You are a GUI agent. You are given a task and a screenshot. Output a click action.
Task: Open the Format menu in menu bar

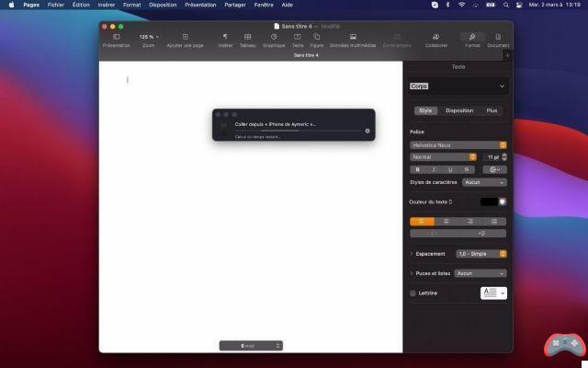pos(131,5)
